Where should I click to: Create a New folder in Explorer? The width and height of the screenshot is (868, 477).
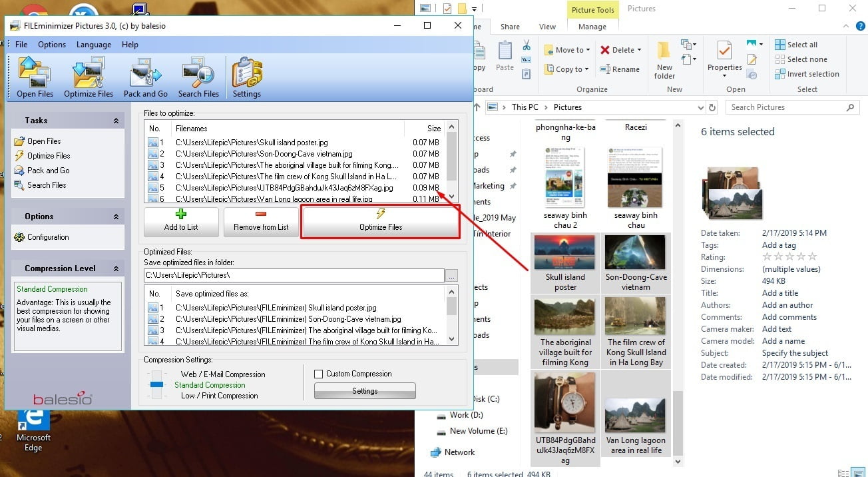click(664, 60)
